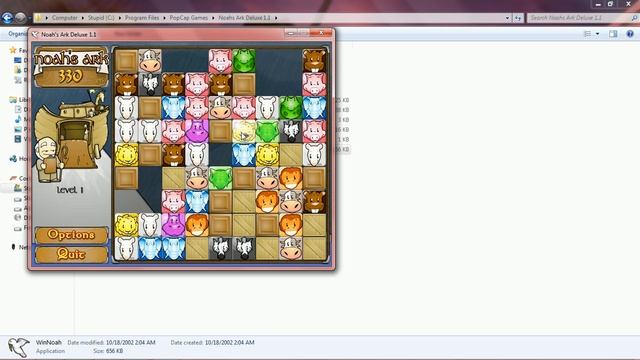Select the right zebra in the bottom row
This screenshot has width=640, height=360.
tap(244, 249)
